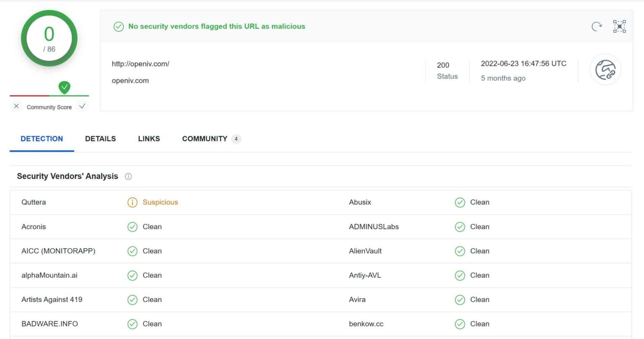
Task: Click the globe link icon
Action: click(x=605, y=70)
